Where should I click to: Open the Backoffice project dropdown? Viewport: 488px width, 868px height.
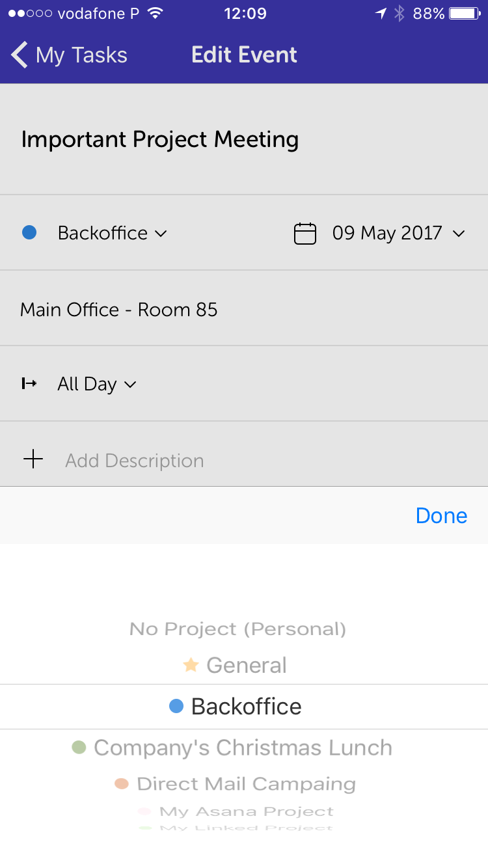pos(112,233)
